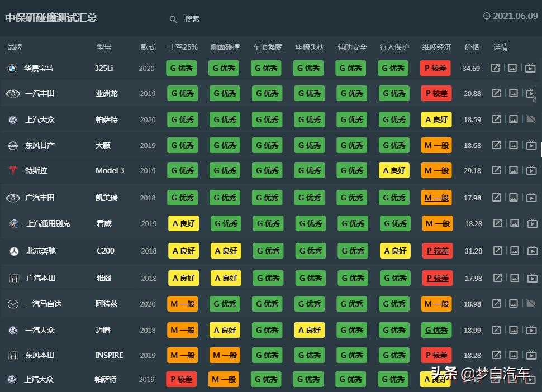Image resolution: width=542 pixels, height=392 pixels.
Task: Click the disabled video icon for 阿特兹
Action: click(531, 304)
